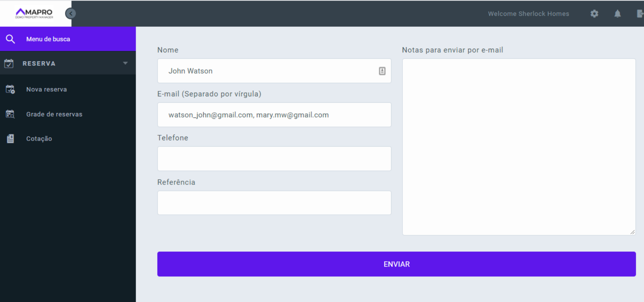This screenshot has width=644, height=302.
Task: Click the MAPRO logo to toggle home view
Action: click(34, 13)
